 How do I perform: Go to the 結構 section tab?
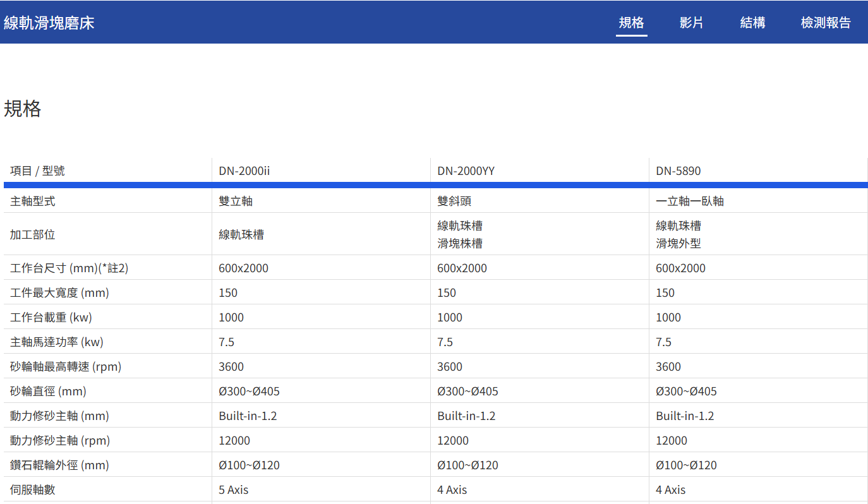click(752, 23)
